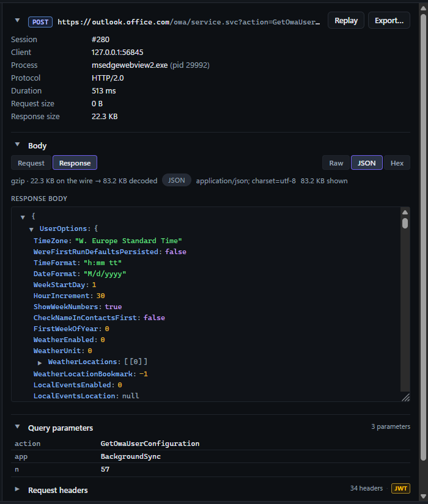Select the TimeFormat value "h:mm tt"

(103, 263)
